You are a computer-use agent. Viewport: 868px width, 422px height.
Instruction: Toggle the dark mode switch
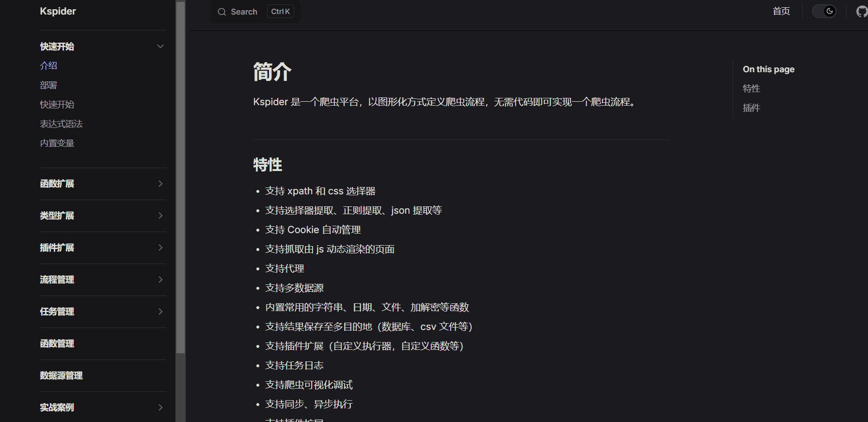(824, 11)
